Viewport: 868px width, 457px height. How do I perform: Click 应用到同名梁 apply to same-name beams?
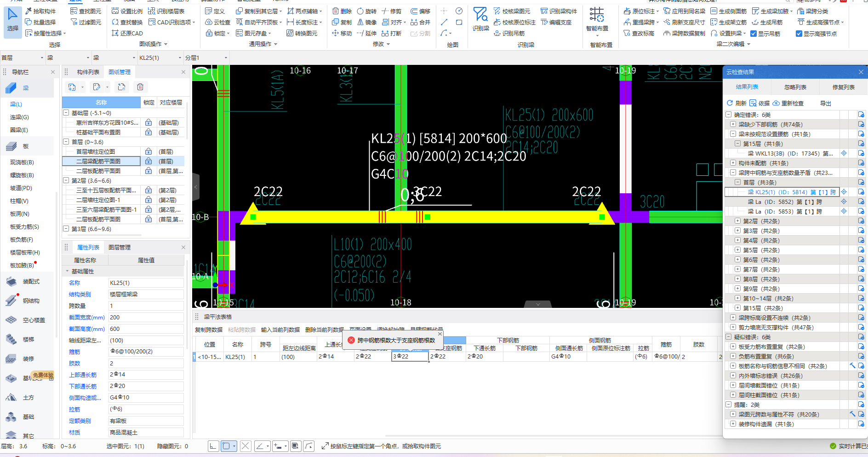(x=684, y=11)
